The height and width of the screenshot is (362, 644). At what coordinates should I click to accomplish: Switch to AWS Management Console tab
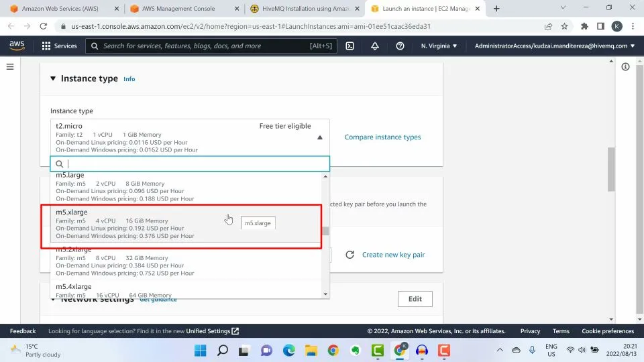pos(178,9)
